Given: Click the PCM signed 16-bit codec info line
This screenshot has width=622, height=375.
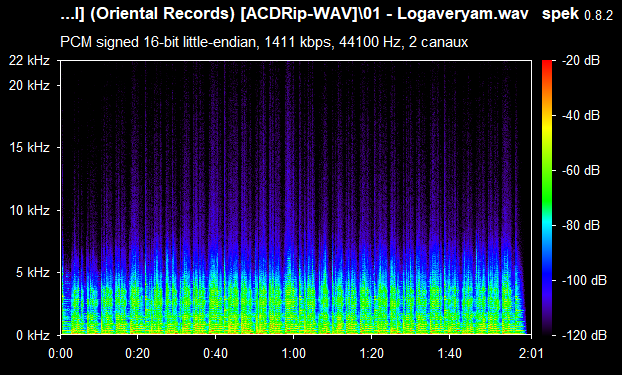Looking at the screenshot, I should (x=264, y=42).
